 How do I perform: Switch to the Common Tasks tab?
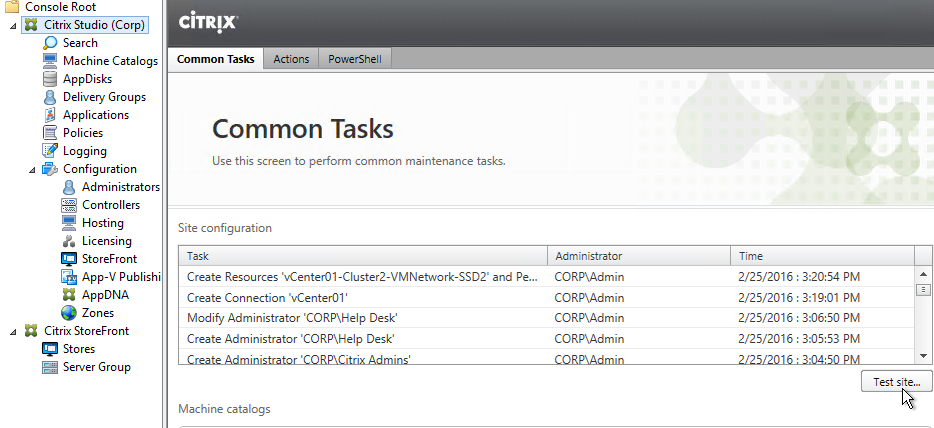pyautogui.click(x=216, y=59)
